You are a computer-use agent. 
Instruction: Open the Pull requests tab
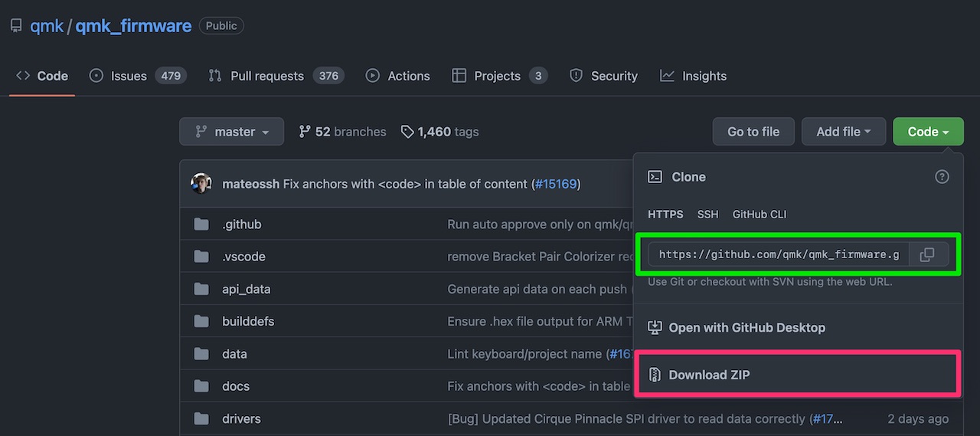click(276, 76)
